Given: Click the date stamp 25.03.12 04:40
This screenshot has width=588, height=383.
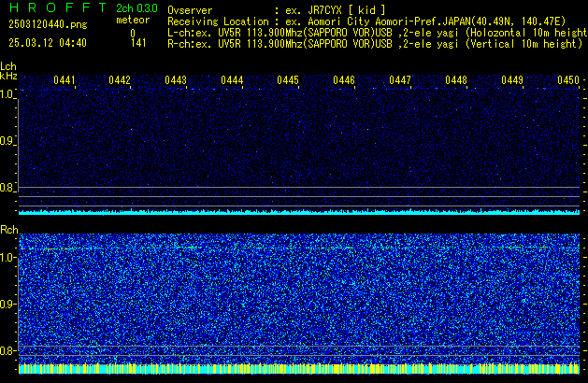Looking at the screenshot, I should [48, 43].
